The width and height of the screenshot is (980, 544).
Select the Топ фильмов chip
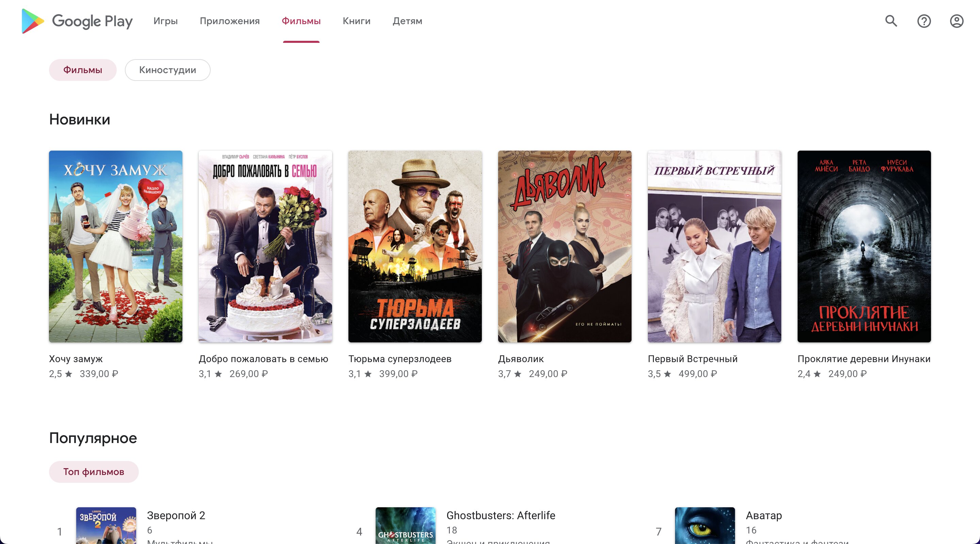(x=94, y=472)
